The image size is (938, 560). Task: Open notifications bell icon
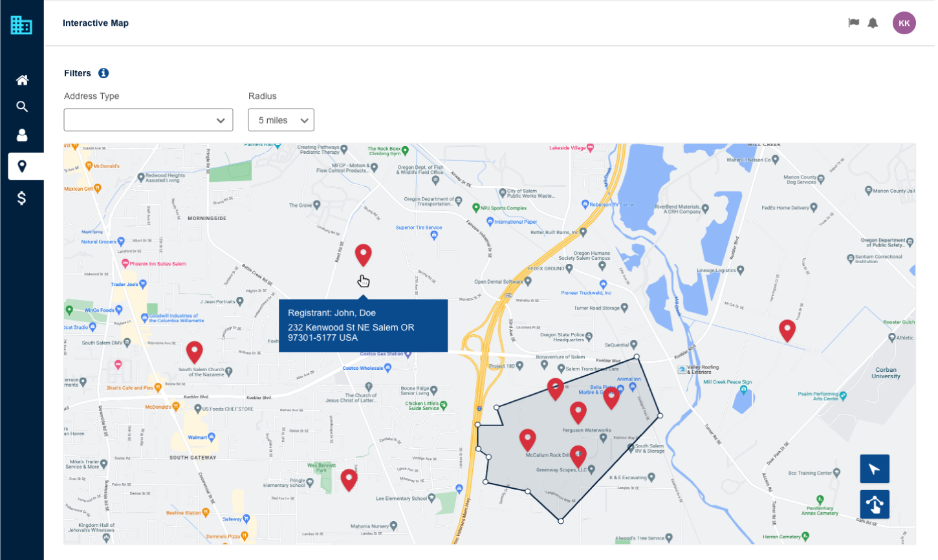(x=873, y=23)
